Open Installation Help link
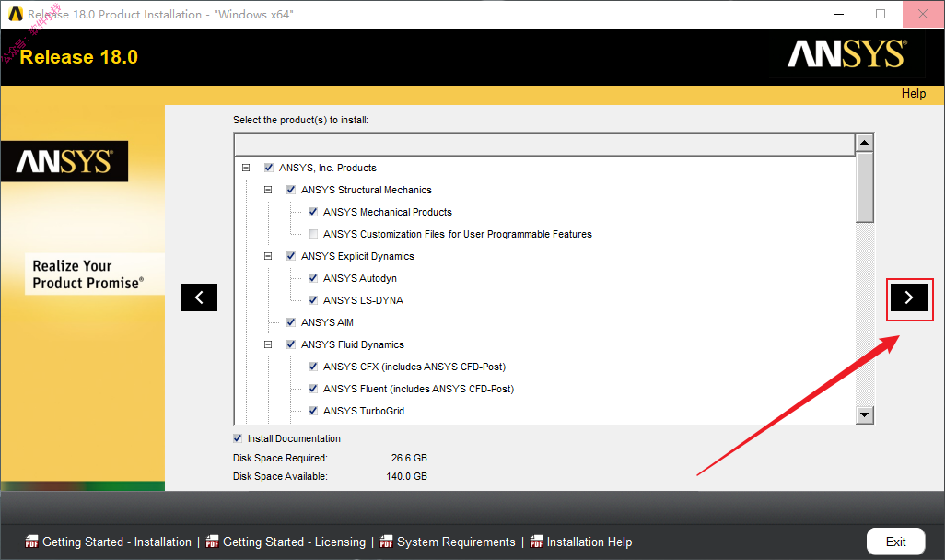Screen dimensions: 945x560 (589, 542)
